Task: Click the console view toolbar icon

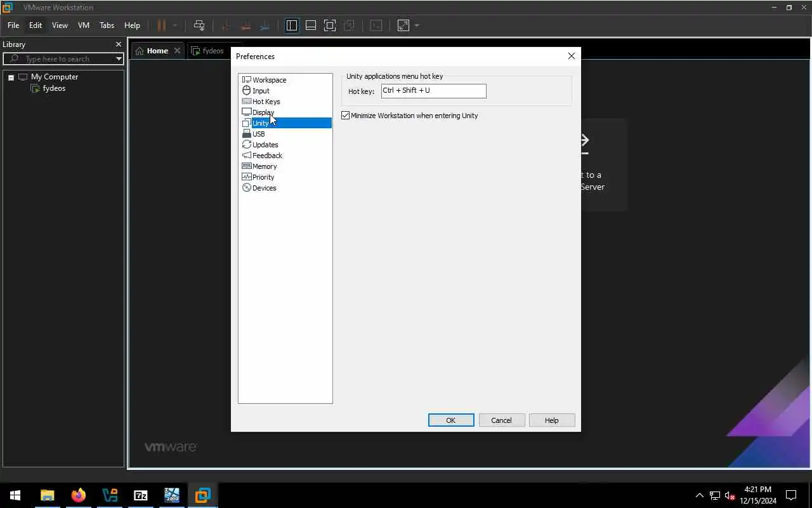Action: pos(376,25)
